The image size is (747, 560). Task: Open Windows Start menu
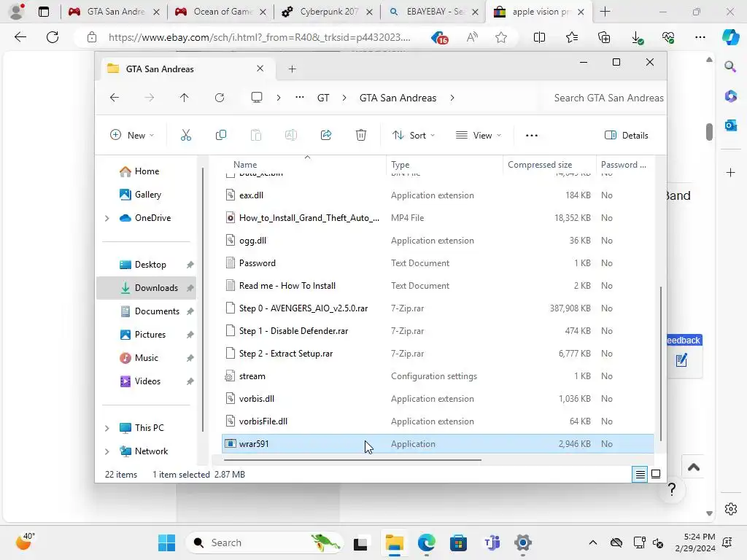(167, 542)
